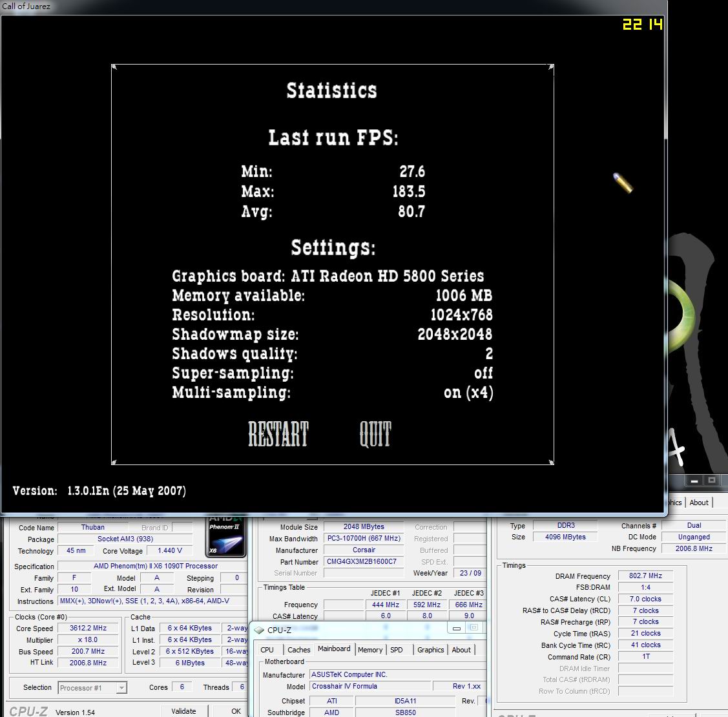Click the RAS# to CAS# Delay value
The height and width of the screenshot is (717, 728).
(x=645, y=610)
